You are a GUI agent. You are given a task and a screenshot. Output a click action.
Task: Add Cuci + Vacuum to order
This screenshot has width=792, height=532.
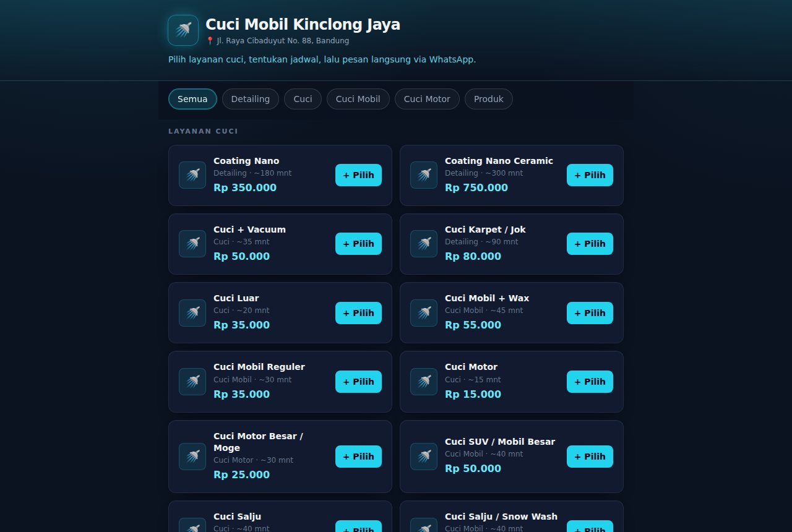point(358,244)
